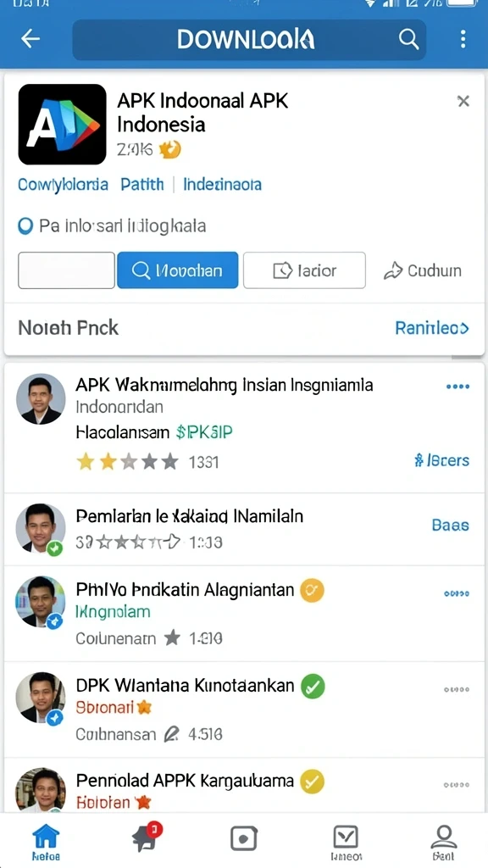
Task: Click the empty white input box
Action: pos(66,270)
